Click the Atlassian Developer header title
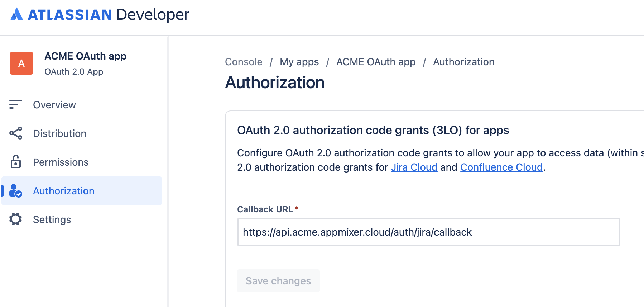This screenshot has width=644, height=307. point(109,14)
